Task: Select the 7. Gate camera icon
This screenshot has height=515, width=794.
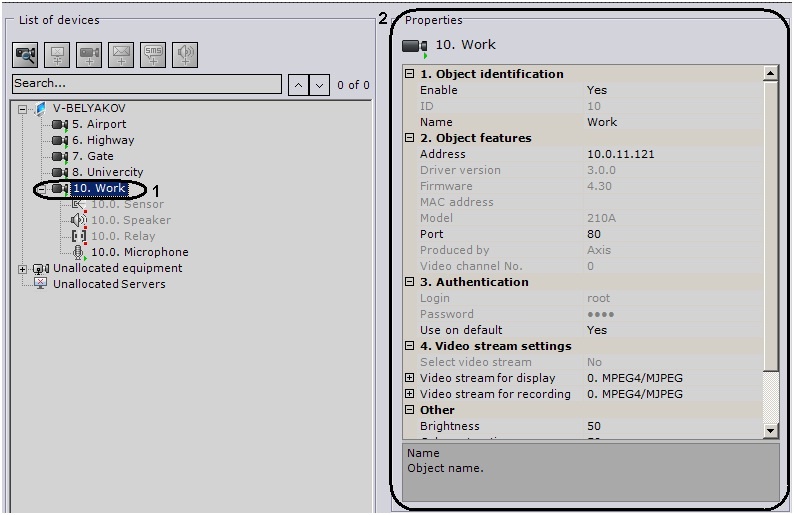Action: coord(60,156)
